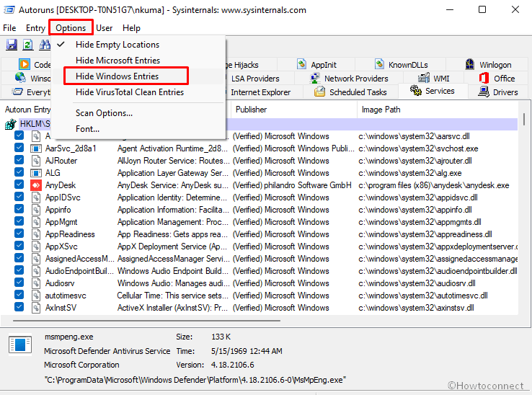Image resolution: width=532 pixels, height=395 pixels.
Task: Click the vertical scrollbar thumb
Action: coord(524,119)
